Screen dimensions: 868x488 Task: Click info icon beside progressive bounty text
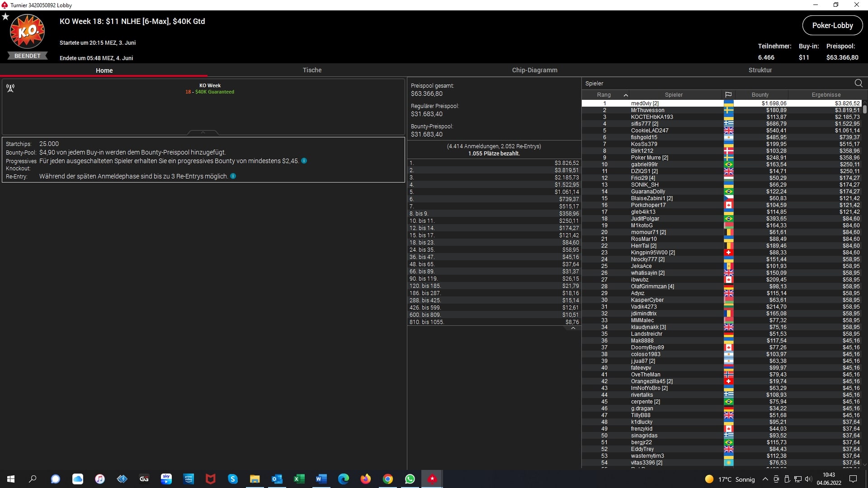[304, 161]
